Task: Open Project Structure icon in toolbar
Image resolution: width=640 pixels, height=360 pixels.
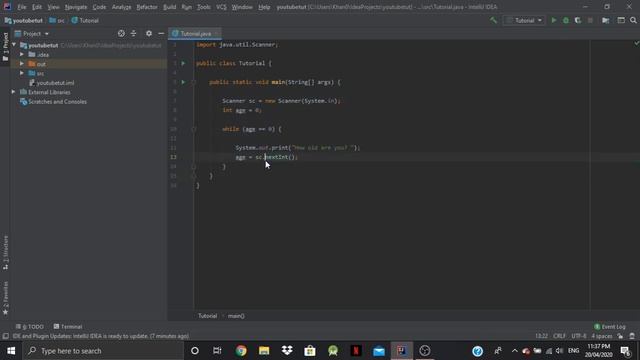Action: (x=606, y=20)
